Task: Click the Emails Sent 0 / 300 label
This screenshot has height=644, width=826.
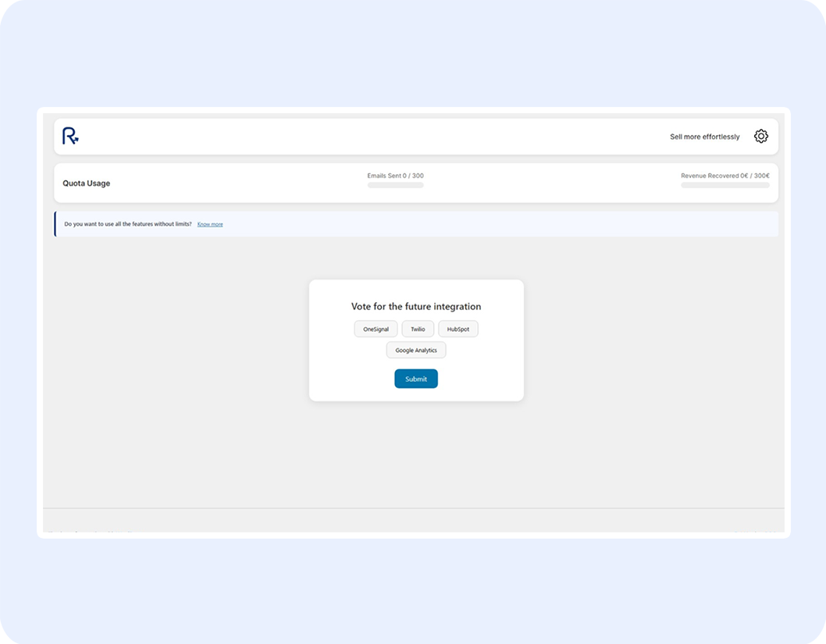Action: pos(395,176)
